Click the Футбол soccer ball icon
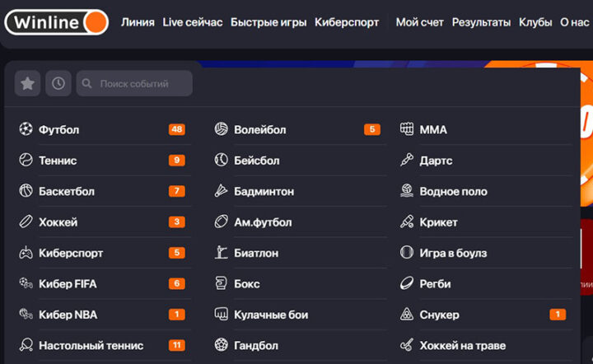Screen dimensions: 593x364 click(x=26, y=129)
